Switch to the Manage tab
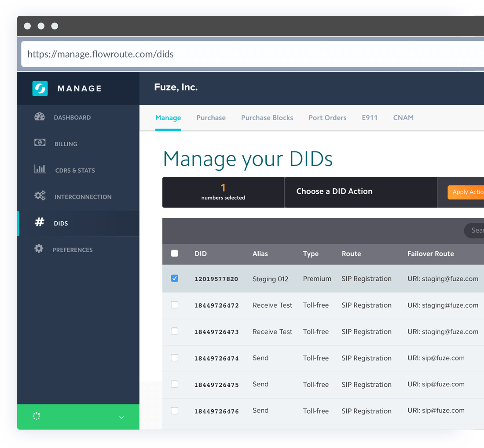Screen dimensions: 484x448 pyautogui.click(x=168, y=118)
